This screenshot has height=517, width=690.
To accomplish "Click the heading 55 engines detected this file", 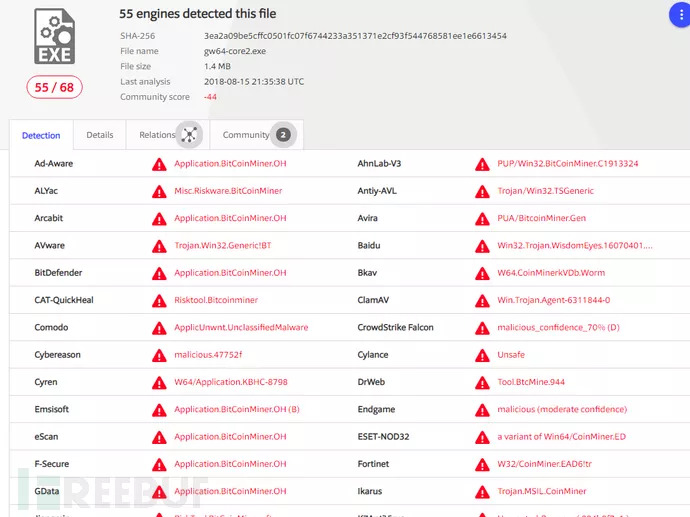I will click(198, 14).
